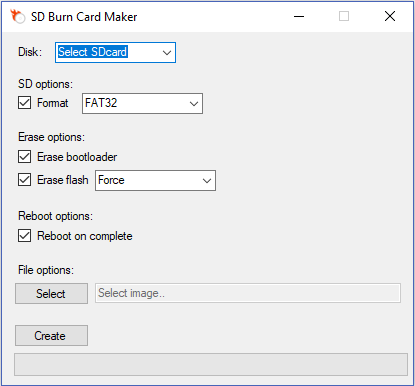The image size is (415, 386).
Task: Click the progress bar at the bottom
Action: 211,364
